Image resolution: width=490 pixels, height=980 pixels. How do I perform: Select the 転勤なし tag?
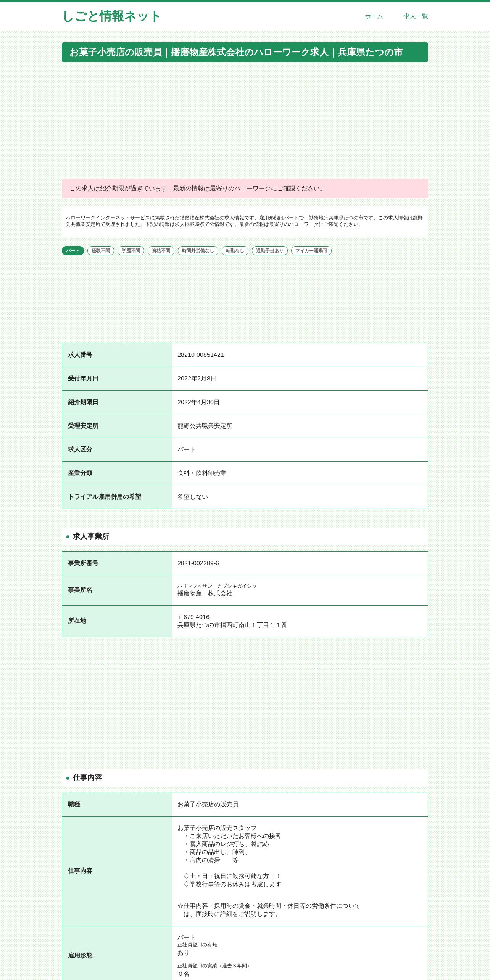tap(235, 251)
